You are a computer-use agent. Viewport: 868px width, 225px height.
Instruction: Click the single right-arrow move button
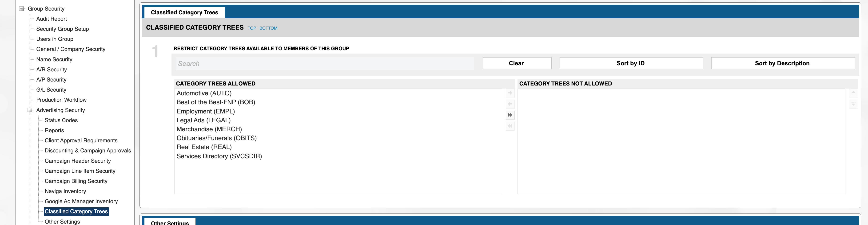point(510,93)
